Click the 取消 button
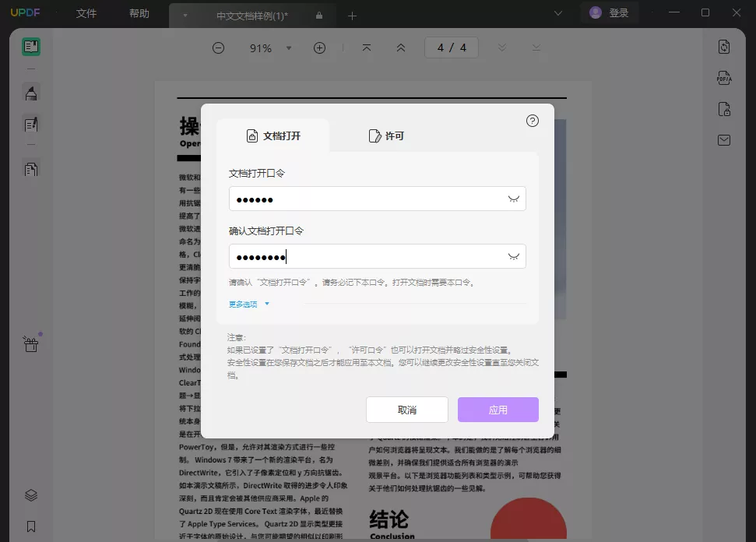This screenshot has height=542, width=756. click(407, 410)
